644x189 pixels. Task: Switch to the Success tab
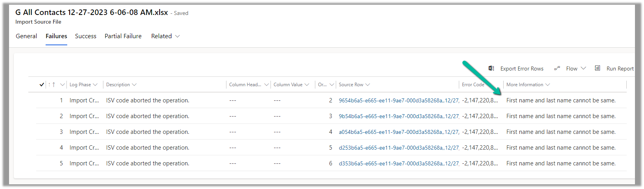click(85, 36)
